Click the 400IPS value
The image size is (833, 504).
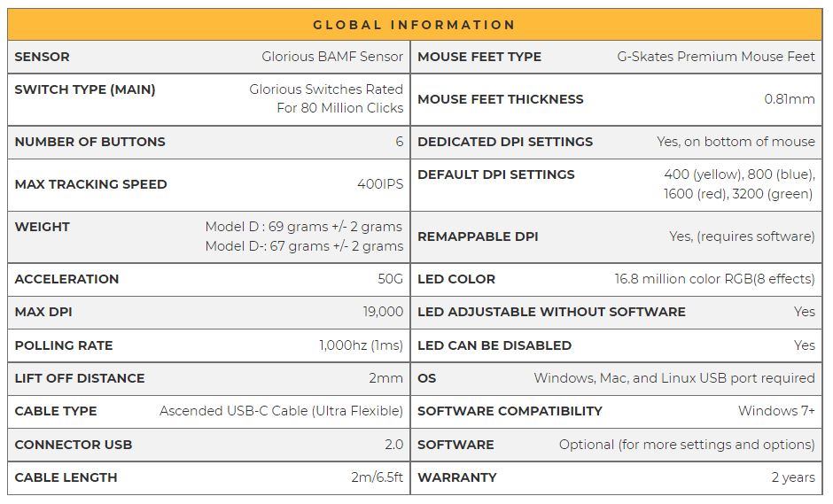(x=380, y=184)
